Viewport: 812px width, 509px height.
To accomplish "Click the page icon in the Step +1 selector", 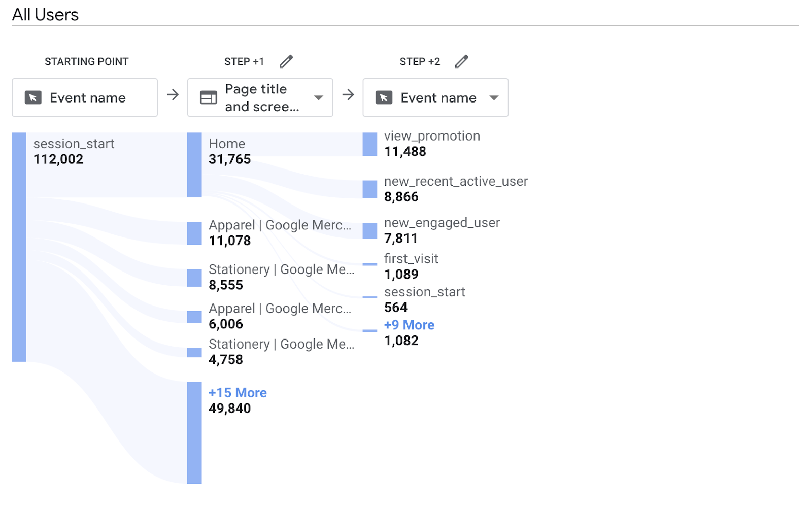I will (x=209, y=97).
